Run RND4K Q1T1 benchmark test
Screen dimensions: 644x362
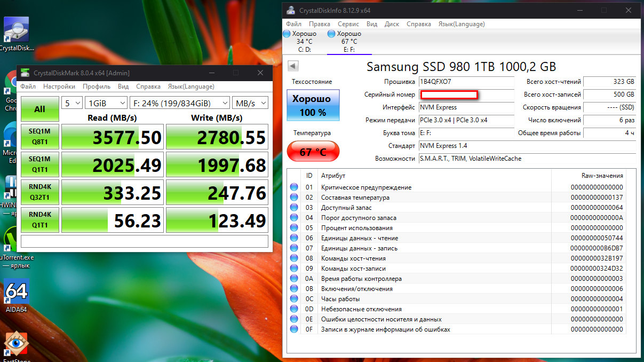coord(40,220)
